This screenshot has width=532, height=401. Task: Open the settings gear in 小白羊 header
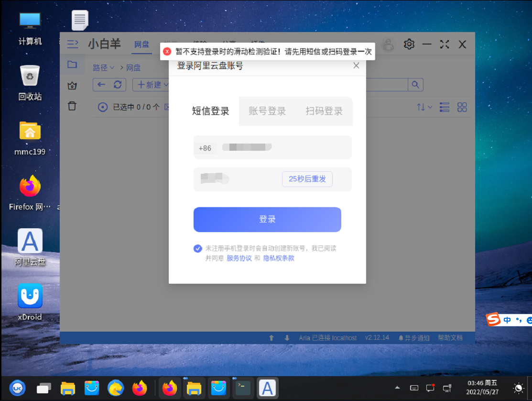pos(409,44)
